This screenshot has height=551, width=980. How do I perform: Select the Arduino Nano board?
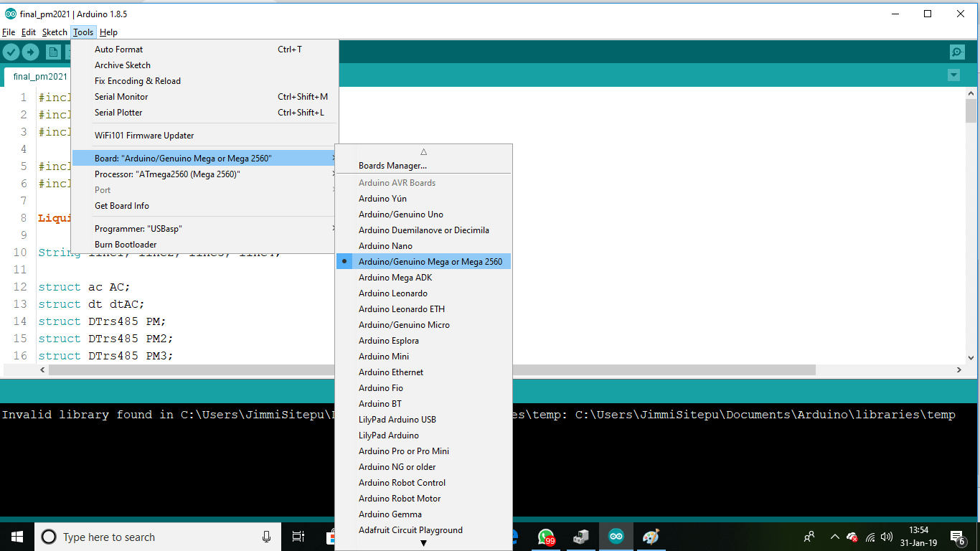pos(423,246)
